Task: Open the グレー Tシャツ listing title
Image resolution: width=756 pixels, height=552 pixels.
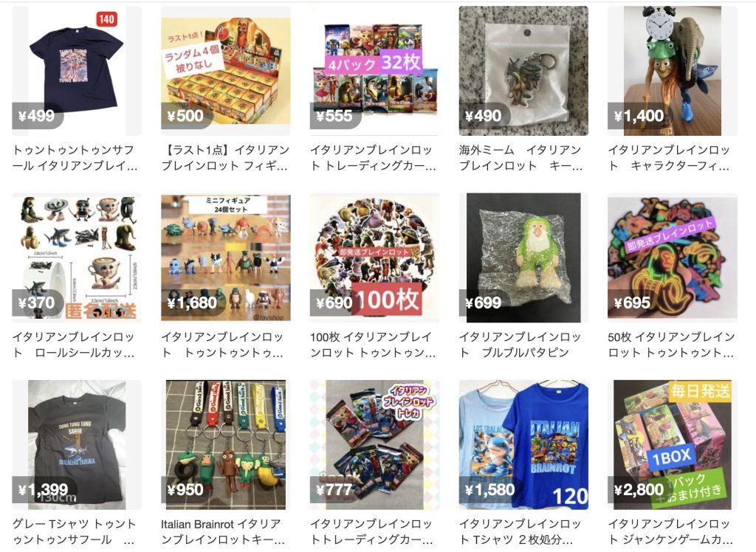Action: click(75, 531)
